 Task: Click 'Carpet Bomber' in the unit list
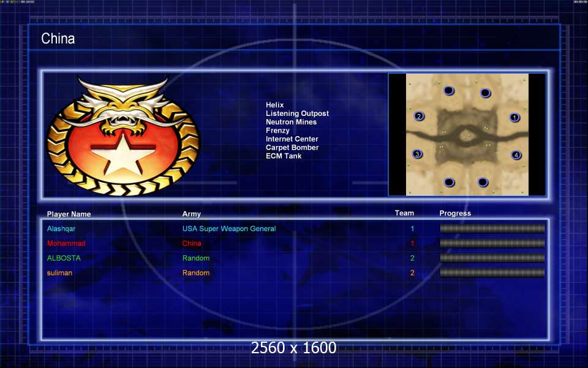pos(293,148)
